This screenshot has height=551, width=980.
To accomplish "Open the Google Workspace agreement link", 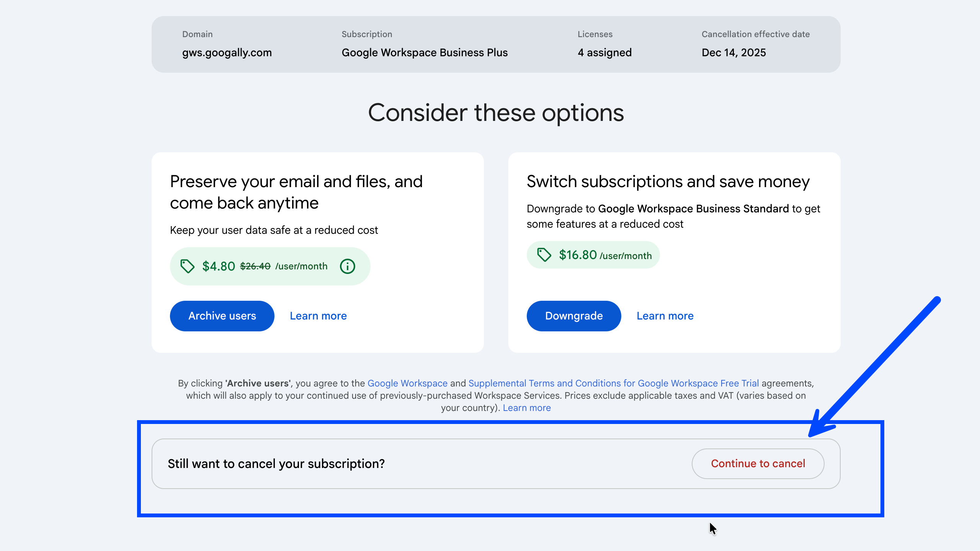I will click(x=407, y=383).
